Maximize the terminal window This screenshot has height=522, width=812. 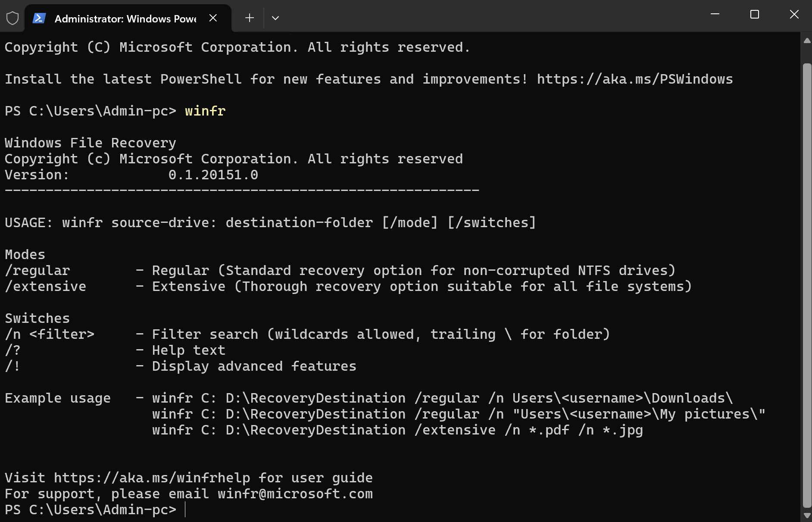click(x=755, y=14)
